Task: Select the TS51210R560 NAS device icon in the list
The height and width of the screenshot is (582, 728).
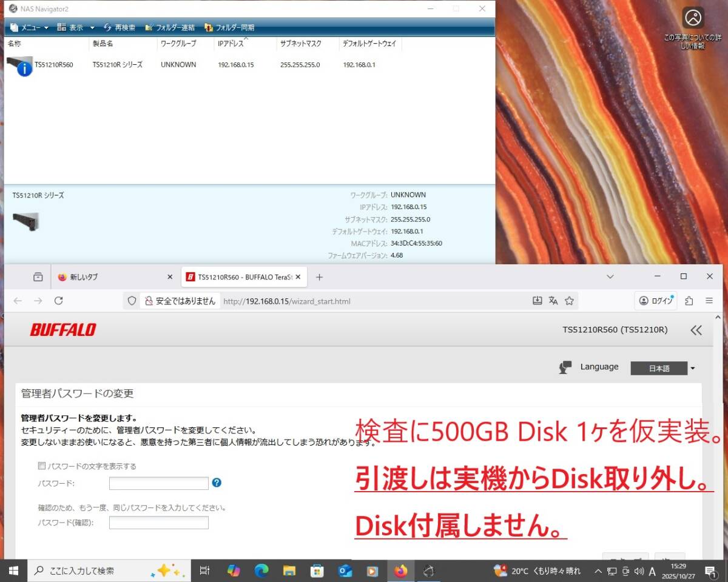Action: coord(20,65)
